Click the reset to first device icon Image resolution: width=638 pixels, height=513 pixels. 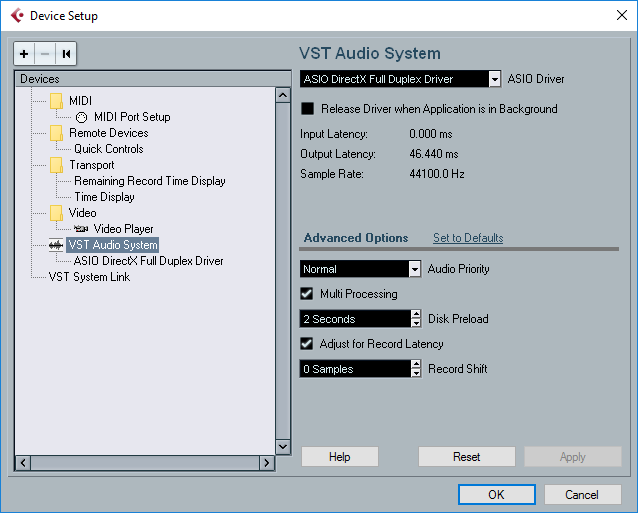(66, 54)
